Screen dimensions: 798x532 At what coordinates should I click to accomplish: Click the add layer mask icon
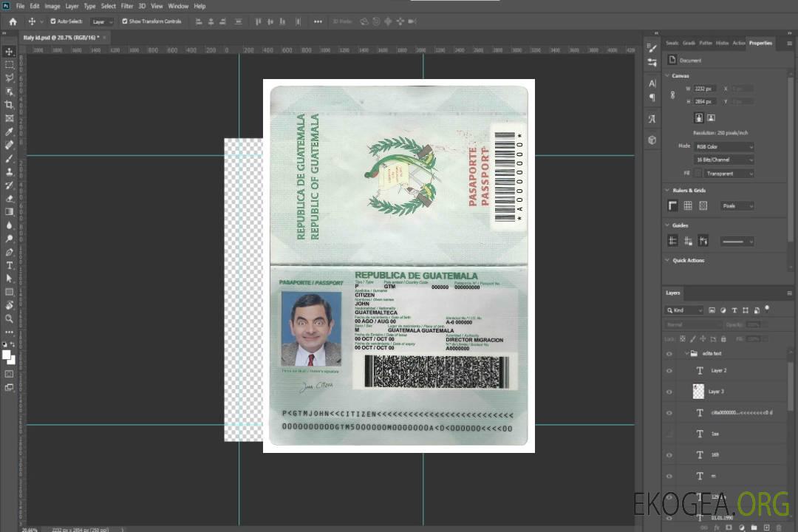(729, 528)
